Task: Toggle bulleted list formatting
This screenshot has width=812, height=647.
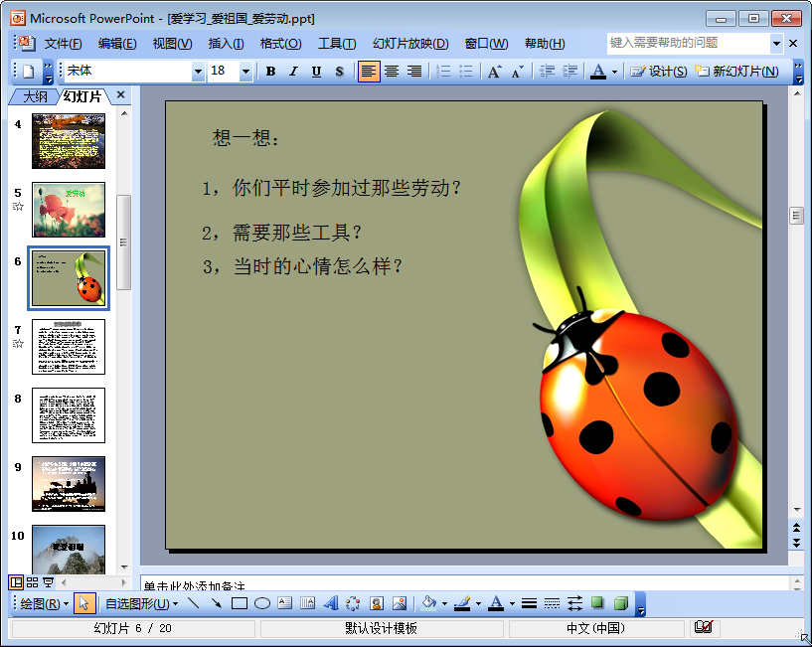Action: click(x=466, y=71)
